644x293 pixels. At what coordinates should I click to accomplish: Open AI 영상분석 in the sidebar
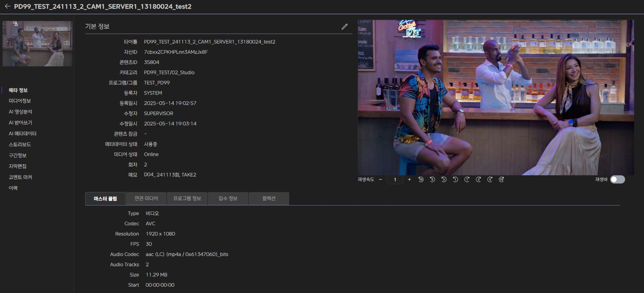[x=20, y=112]
